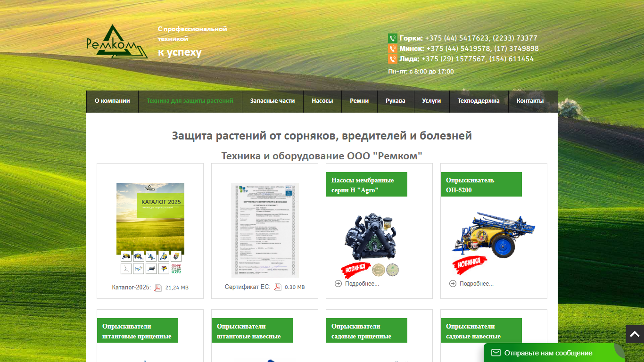This screenshot has height=362, width=644.
Task: Click the orange phone icon for Лида
Action: [392, 59]
